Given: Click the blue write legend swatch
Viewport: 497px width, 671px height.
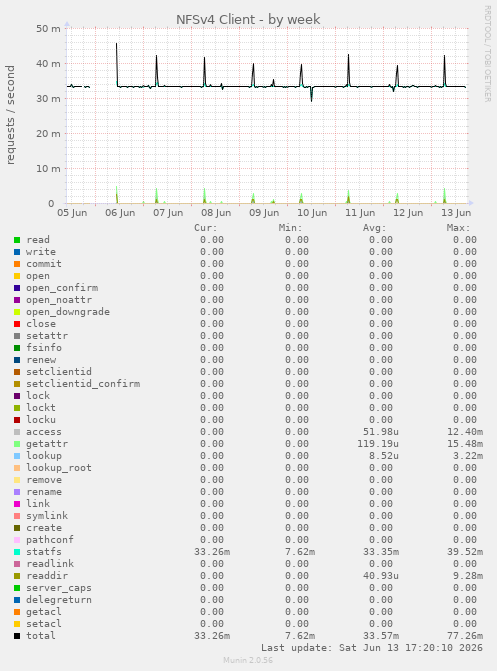Looking at the screenshot, I should tap(17, 252).
